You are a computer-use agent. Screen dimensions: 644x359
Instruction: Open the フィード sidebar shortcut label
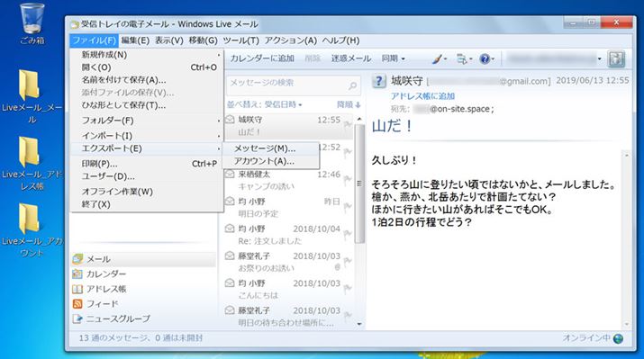pos(103,304)
